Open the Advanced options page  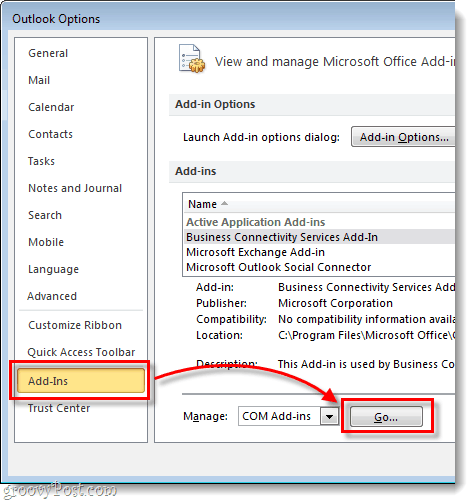[52, 296]
